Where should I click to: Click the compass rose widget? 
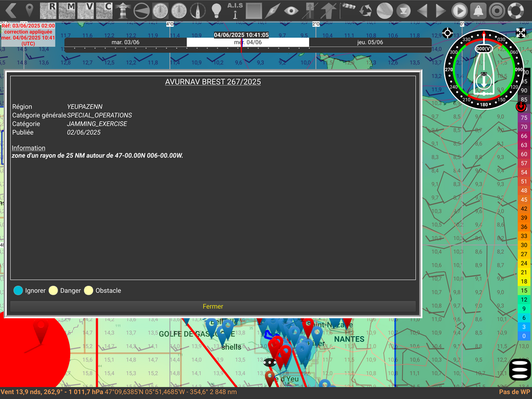pyautogui.click(x=484, y=70)
